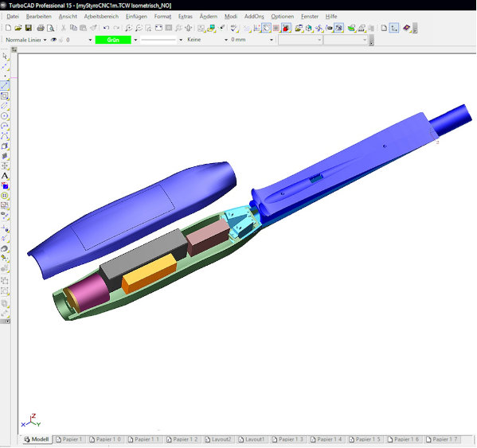
Task: Toggle the highlighted snap mode icon
Action: [x=266, y=28]
